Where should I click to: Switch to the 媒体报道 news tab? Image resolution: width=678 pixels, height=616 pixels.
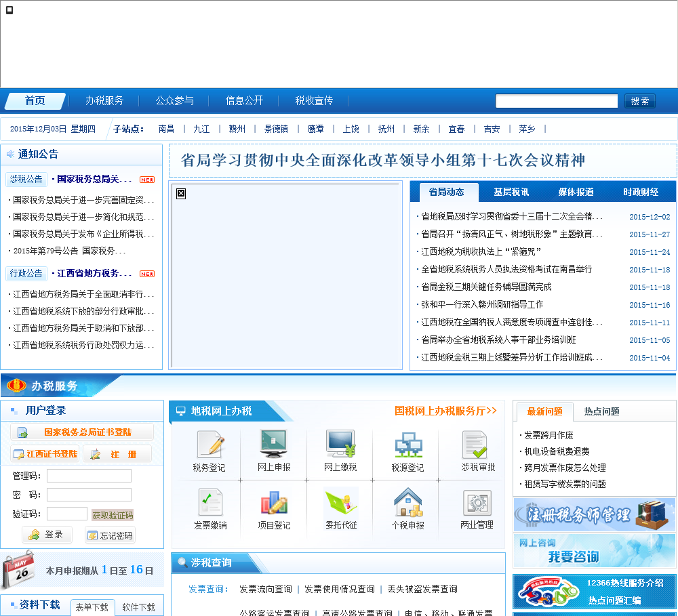pyautogui.click(x=576, y=192)
